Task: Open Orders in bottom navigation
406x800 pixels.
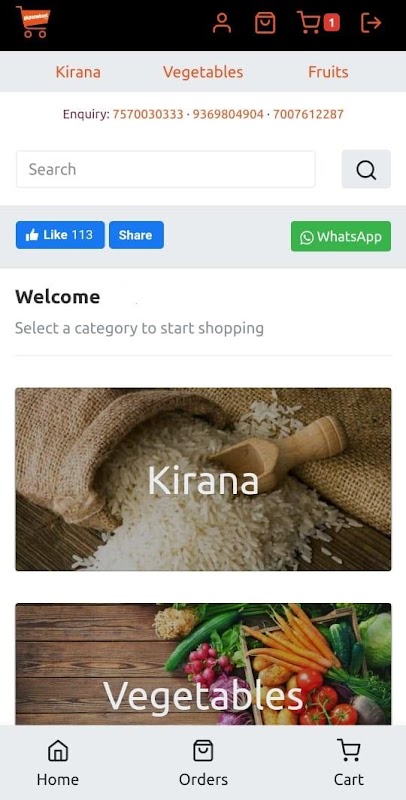Action: pos(203,763)
